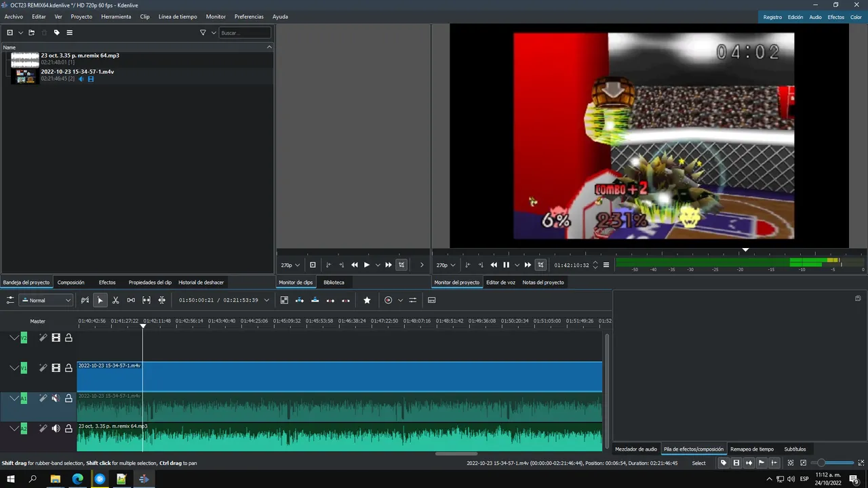This screenshot has width=868, height=488.
Task: Mute the A2 audio track
Action: (56, 428)
